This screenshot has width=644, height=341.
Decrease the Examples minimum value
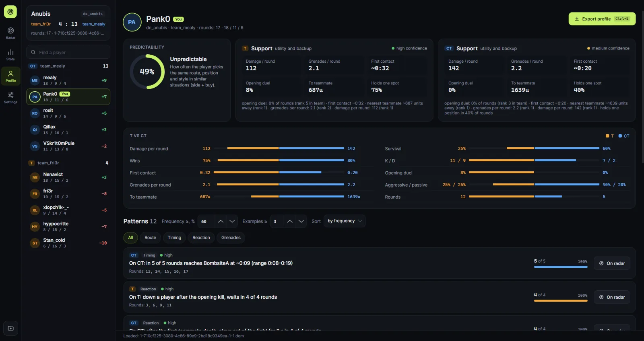pyautogui.click(x=301, y=221)
